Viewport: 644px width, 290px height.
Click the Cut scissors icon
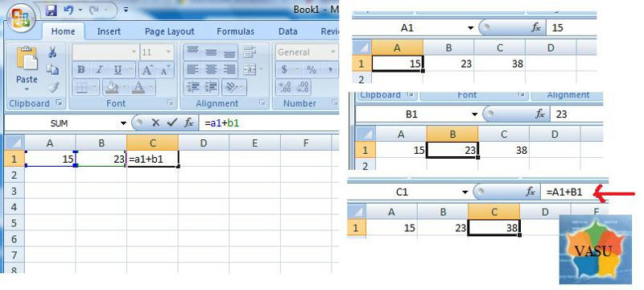52,52
